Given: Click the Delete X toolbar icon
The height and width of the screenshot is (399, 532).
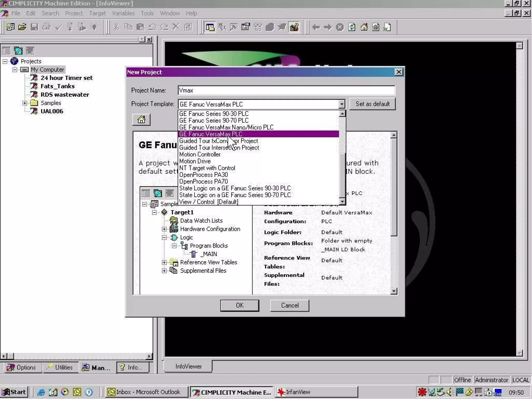Looking at the screenshot, I should 176,27.
